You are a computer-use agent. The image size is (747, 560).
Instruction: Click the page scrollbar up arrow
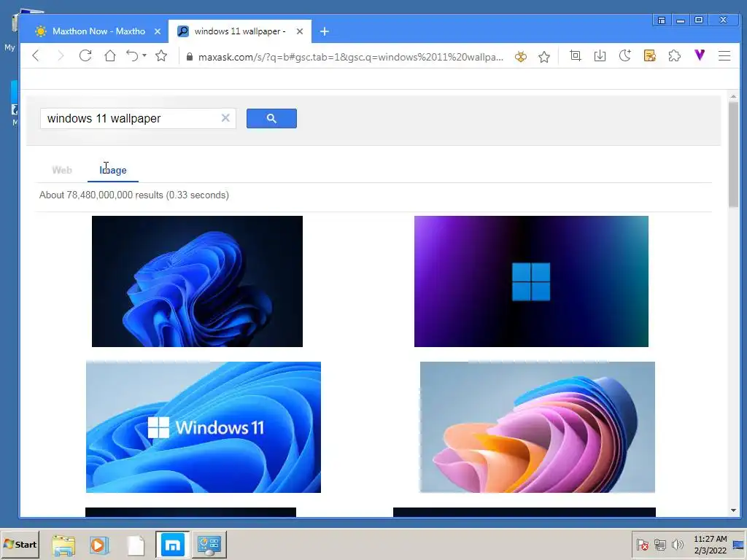(733, 97)
